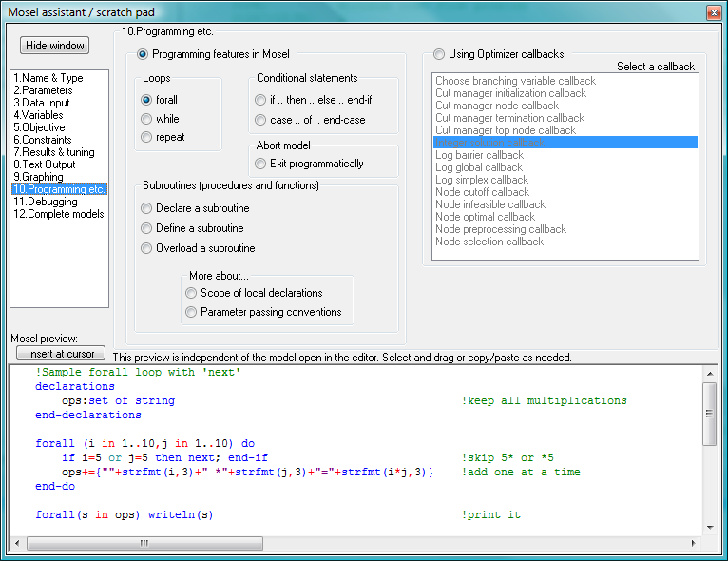This screenshot has width=728, height=561.
Task: Select if .. then .. else statement option
Action: (260, 100)
